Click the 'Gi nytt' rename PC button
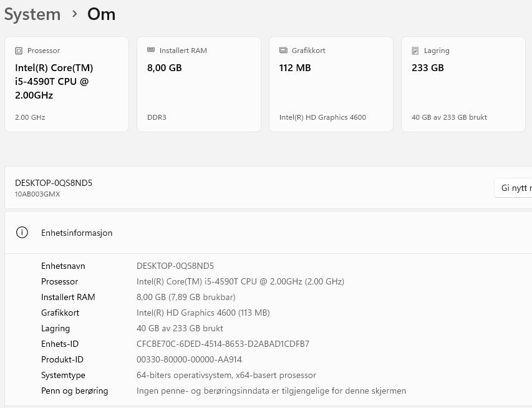 click(x=513, y=188)
